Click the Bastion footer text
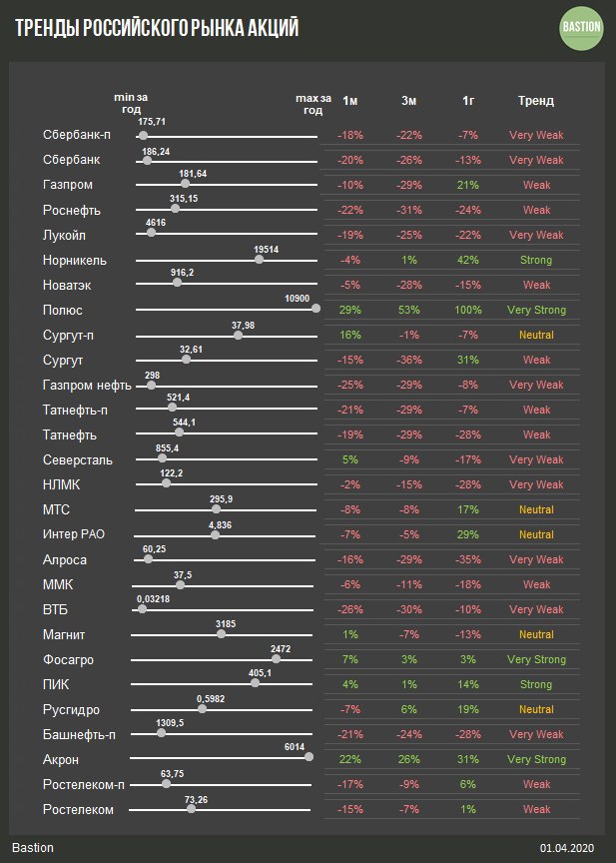Viewport: 616px width, 863px height. 33,847
